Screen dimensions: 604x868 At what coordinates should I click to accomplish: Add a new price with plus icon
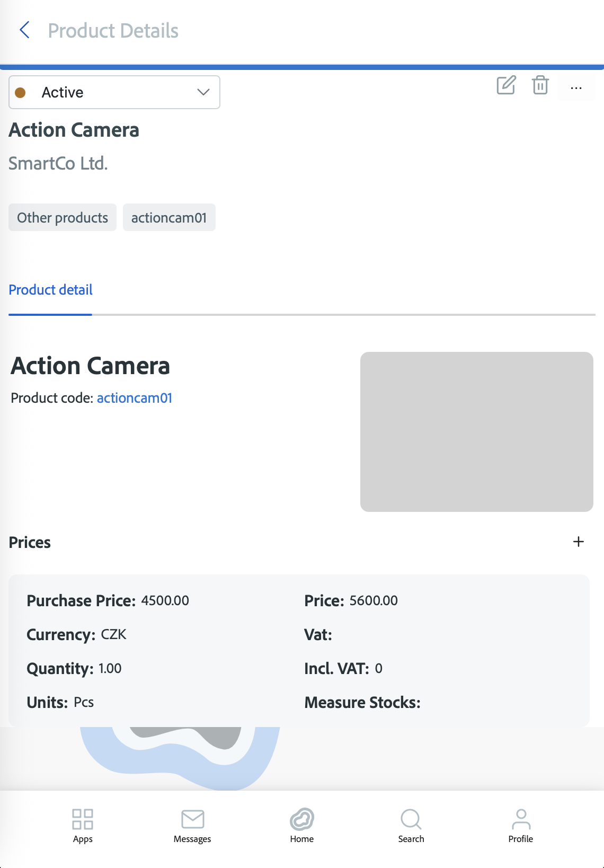tap(579, 542)
